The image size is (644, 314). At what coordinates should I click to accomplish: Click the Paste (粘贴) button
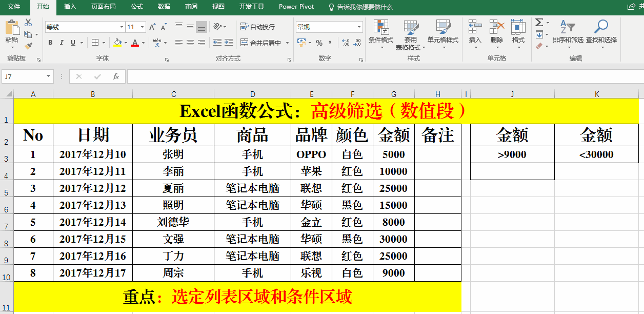[12, 32]
